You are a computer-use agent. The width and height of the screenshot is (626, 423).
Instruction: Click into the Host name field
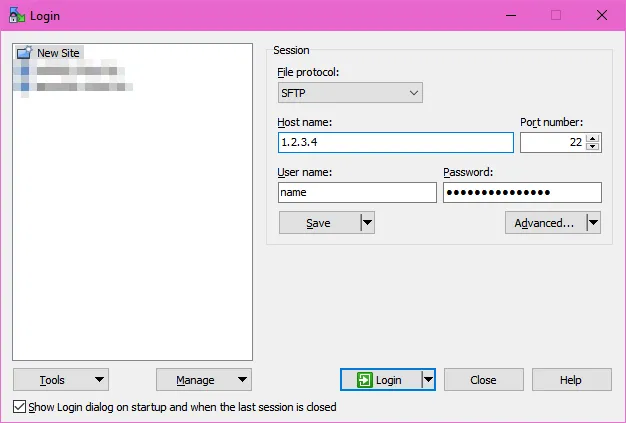[x=395, y=143]
